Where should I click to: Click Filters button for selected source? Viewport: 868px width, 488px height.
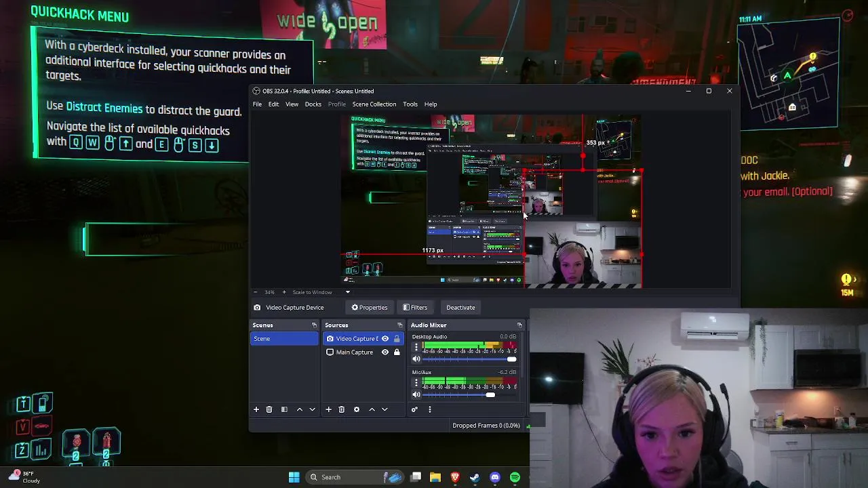[415, 308]
